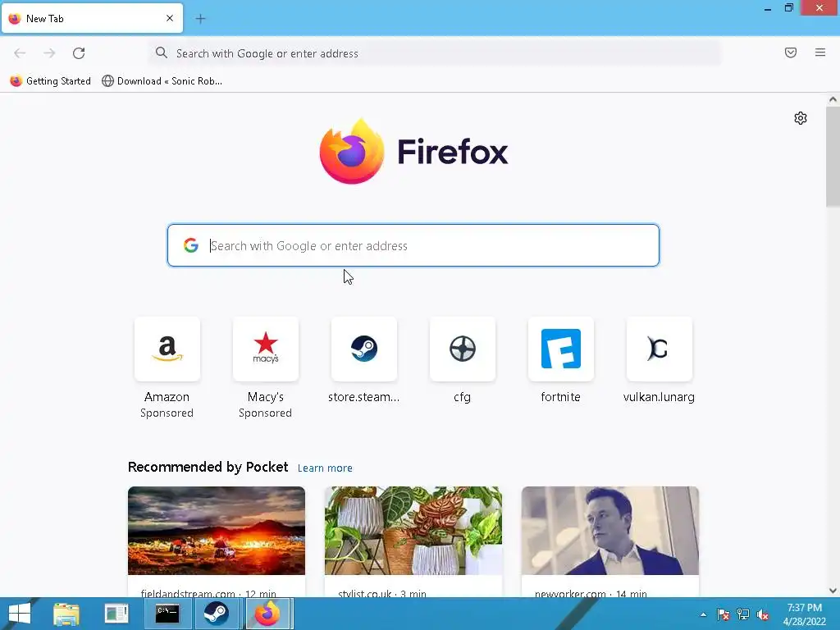The width and height of the screenshot is (840, 630).
Task: Go back one page
Action: coord(20,53)
